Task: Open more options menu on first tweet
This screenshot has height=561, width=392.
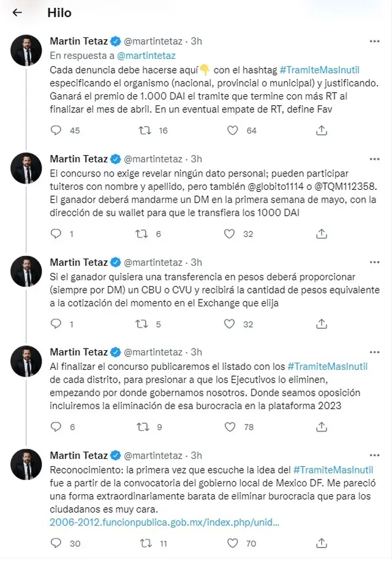Action: tap(374, 41)
